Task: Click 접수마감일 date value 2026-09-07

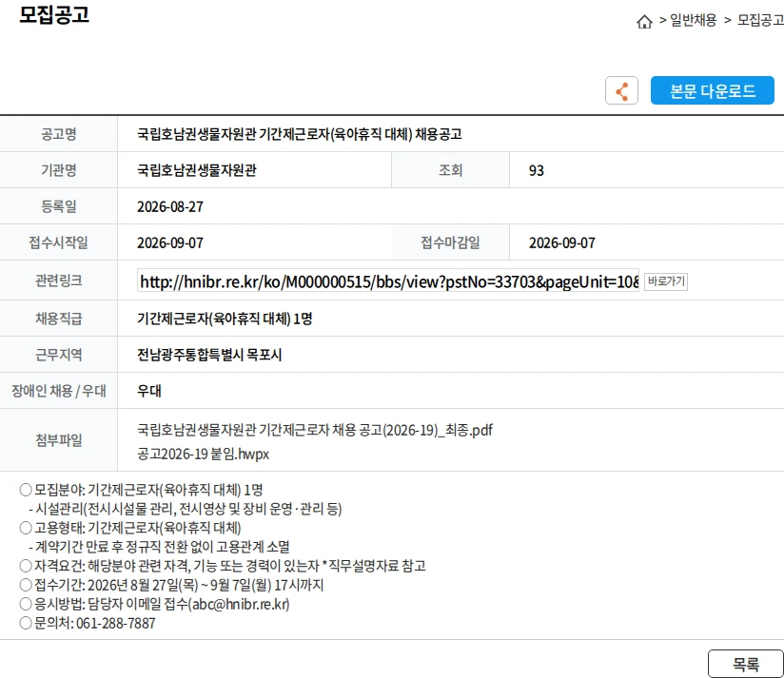Action: pos(562,242)
